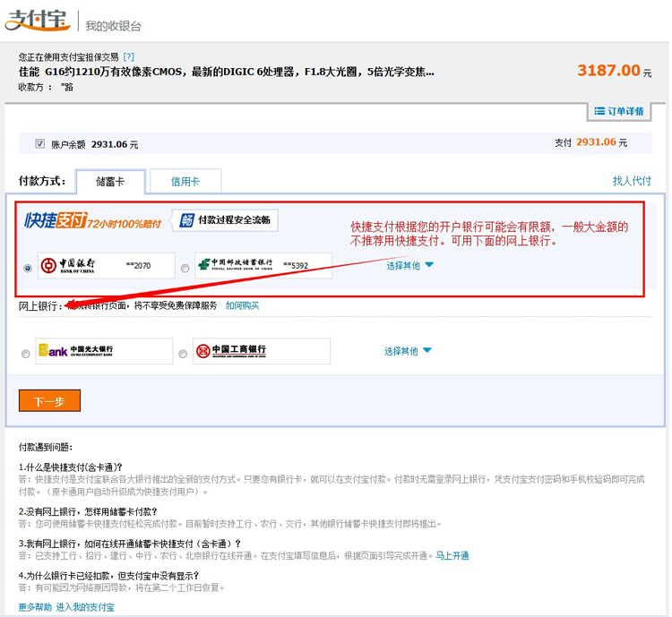Viewport: 672px width, 617px height.
Task: Open the 如何购买 link
Action: (242, 305)
